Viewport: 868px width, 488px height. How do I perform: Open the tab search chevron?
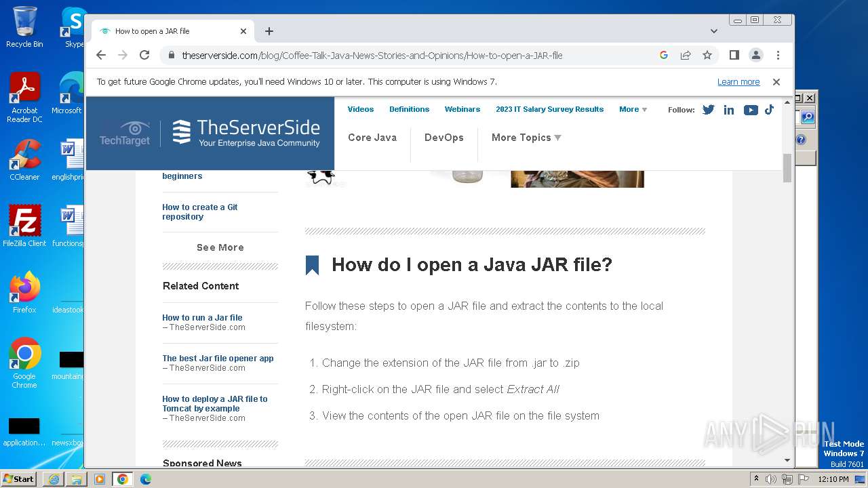pyautogui.click(x=714, y=31)
